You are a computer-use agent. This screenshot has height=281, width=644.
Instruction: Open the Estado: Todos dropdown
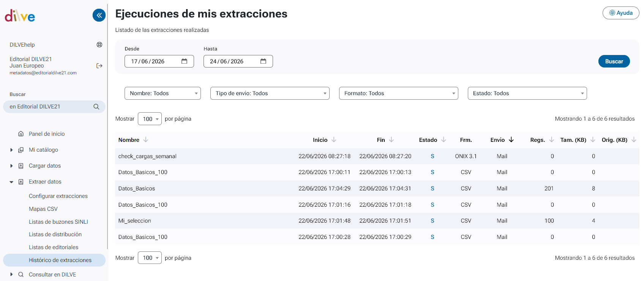pos(527,93)
